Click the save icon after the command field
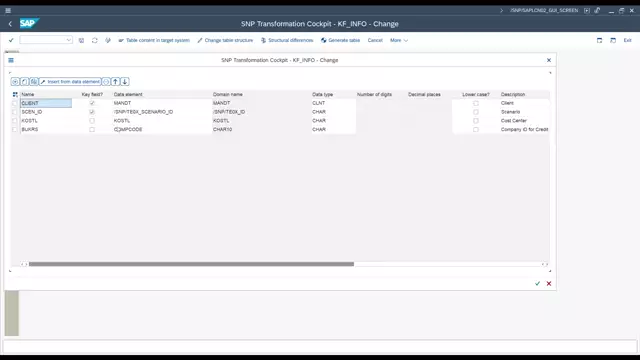640x360 pixels. click(81, 40)
